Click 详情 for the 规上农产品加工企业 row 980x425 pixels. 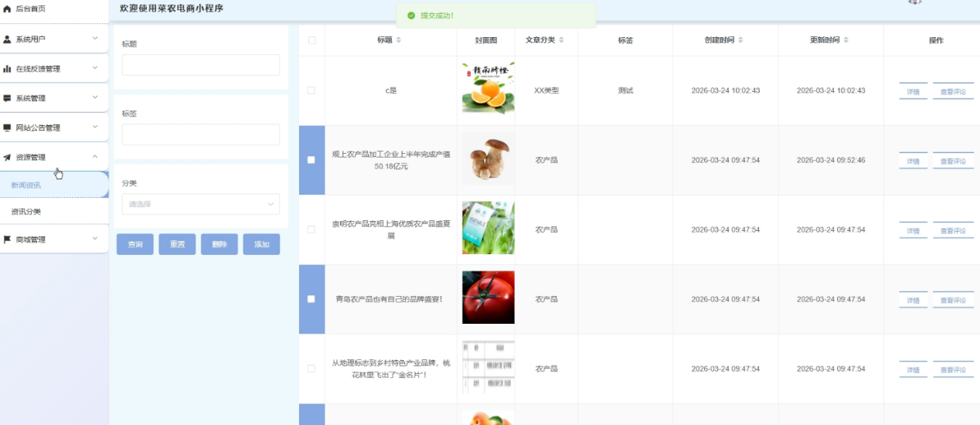point(914,161)
